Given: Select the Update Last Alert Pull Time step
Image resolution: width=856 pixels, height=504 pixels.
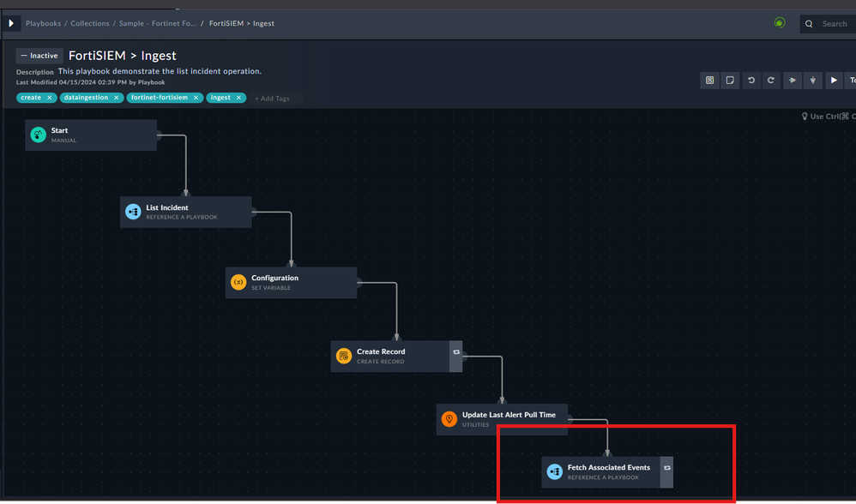Looking at the screenshot, I should 502,419.
